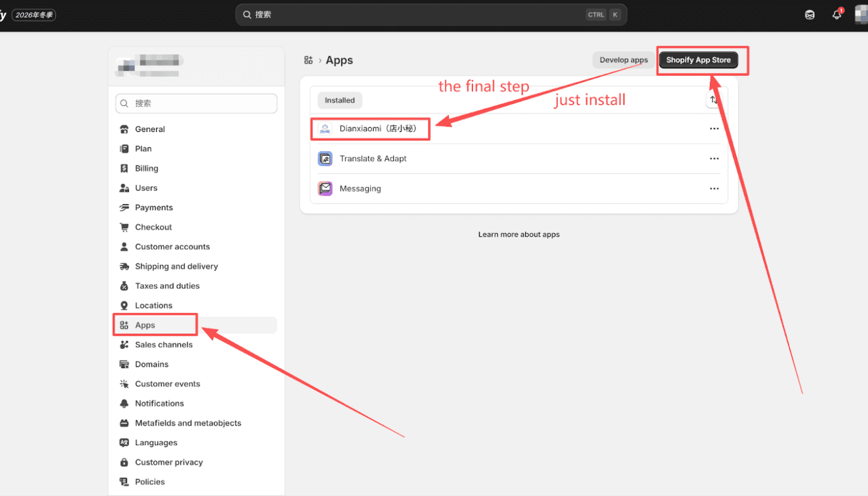Viewport: 868px width, 496px height.
Task: Open three-dot menu for Translate & Adapt
Action: point(714,159)
